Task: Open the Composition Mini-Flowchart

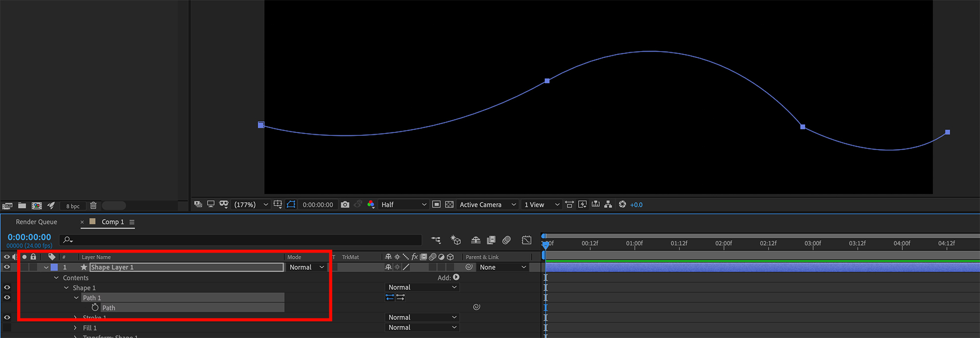Action: [x=436, y=240]
